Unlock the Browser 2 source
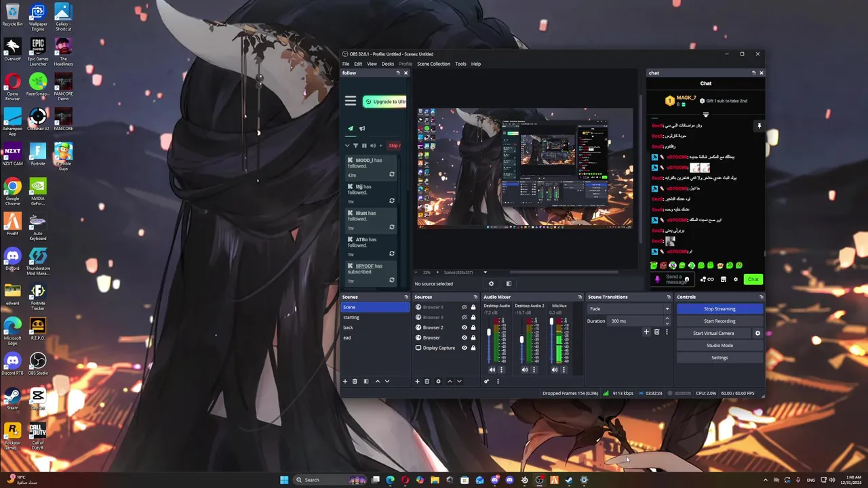The width and height of the screenshot is (868, 488). [473, 327]
